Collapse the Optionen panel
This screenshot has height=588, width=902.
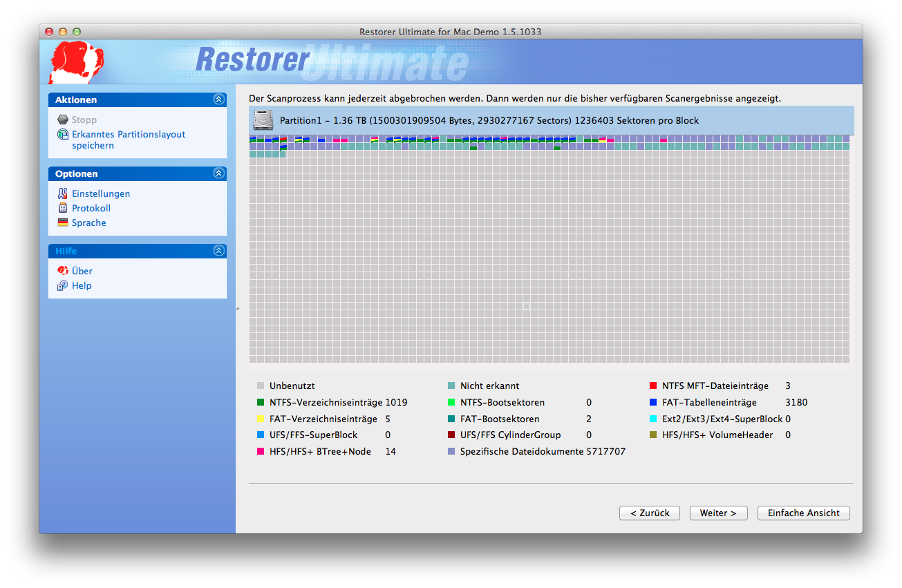tap(219, 173)
